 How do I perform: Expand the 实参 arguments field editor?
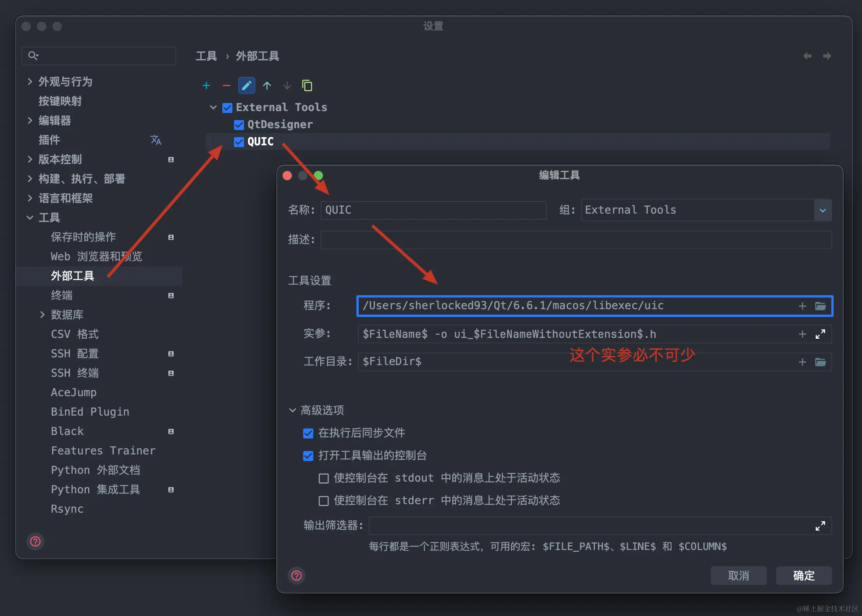(820, 334)
